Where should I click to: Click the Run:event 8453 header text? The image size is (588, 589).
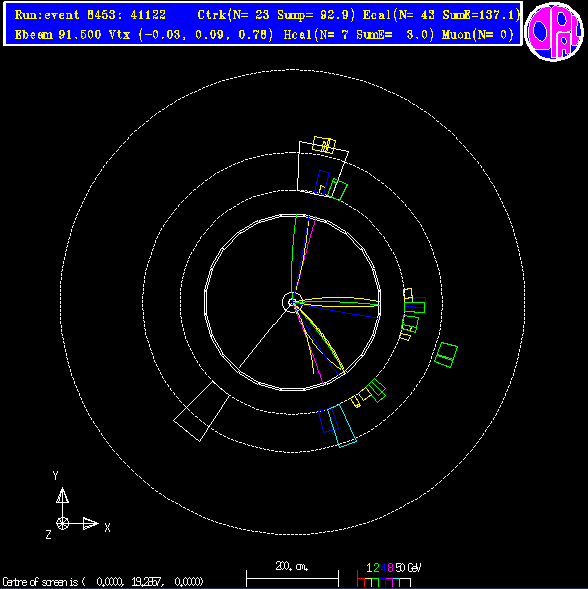click(90, 15)
